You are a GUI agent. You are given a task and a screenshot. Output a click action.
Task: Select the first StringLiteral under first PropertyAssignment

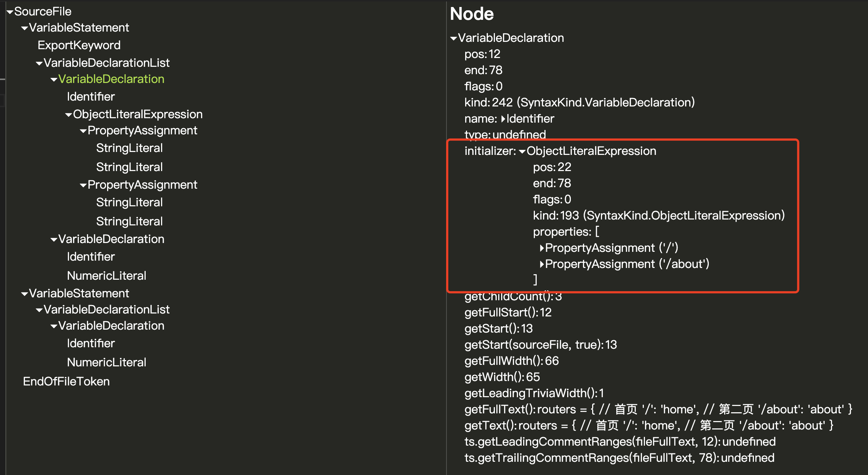[x=129, y=148]
